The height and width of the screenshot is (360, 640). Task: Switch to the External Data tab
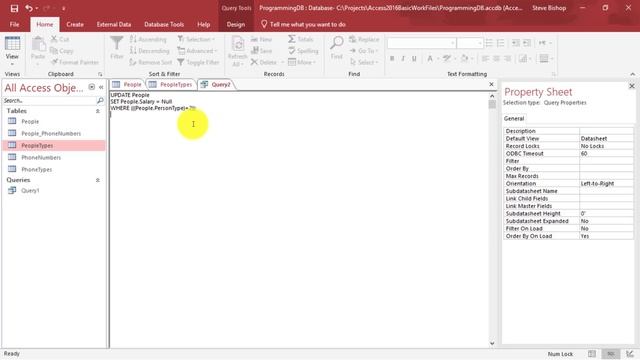point(114,24)
